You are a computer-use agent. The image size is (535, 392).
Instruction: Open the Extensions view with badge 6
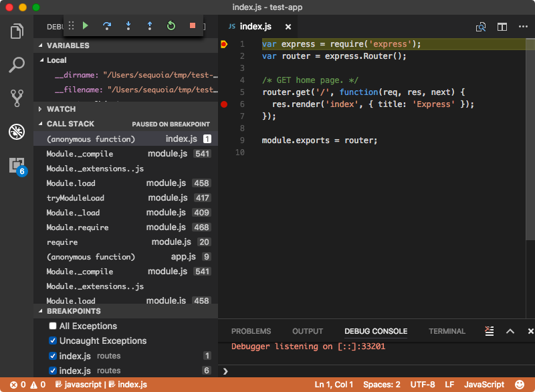(x=18, y=166)
